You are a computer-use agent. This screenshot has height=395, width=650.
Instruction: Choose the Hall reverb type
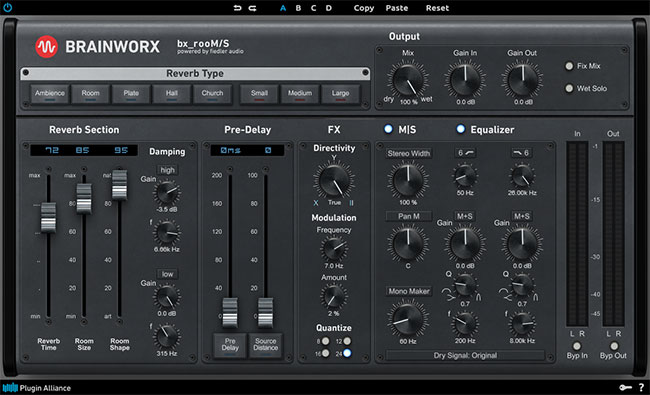tap(172, 94)
